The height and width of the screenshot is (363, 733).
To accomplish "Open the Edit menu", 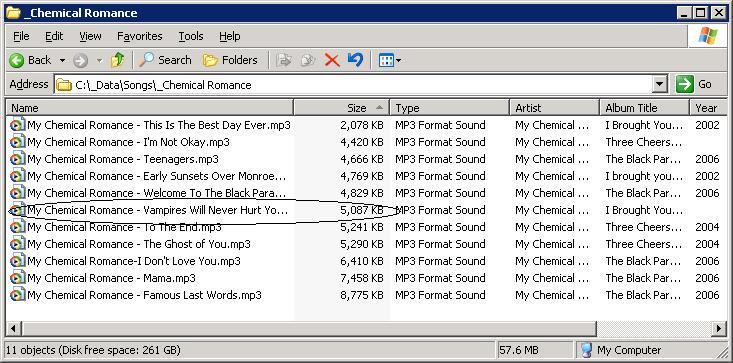I will tap(54, 36).
